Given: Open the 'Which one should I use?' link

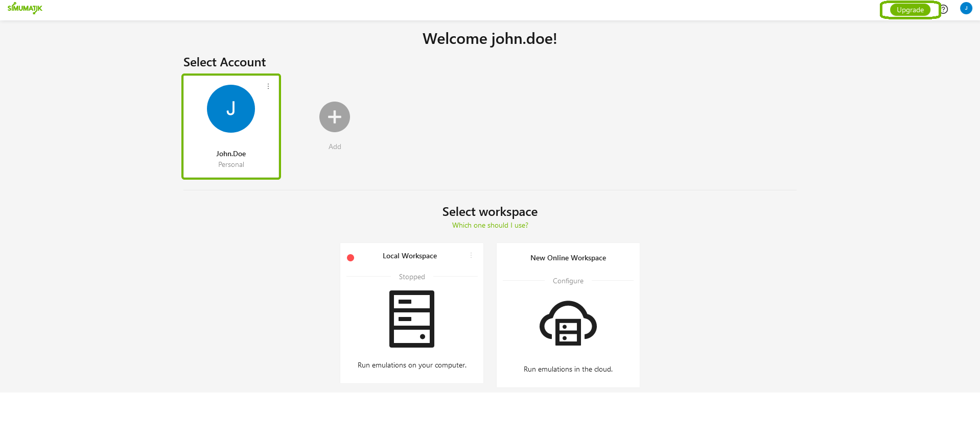Looking at the screenshot, I should (490, 225).
